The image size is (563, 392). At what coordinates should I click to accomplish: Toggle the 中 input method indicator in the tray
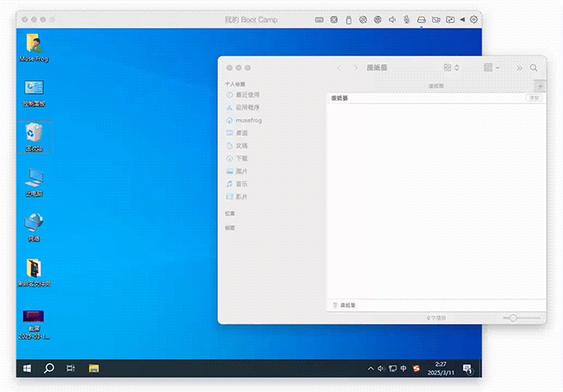[404, 369]
